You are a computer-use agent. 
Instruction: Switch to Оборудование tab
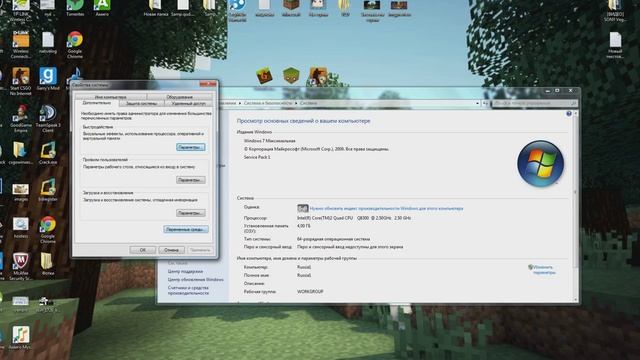coord(180,97)
